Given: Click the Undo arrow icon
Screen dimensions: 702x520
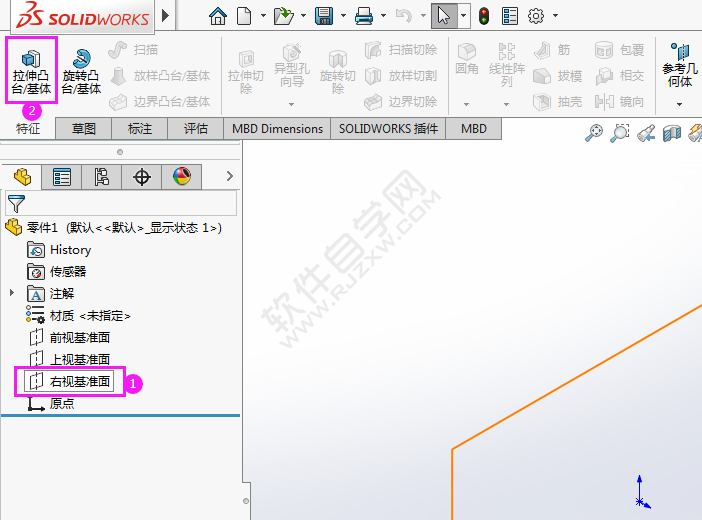Looking at the screenshot, I should point(403,16).
